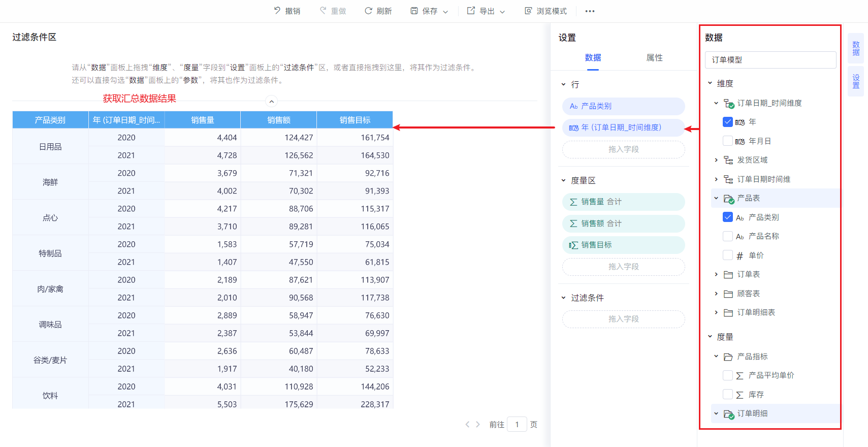Click the 拖入字段 placeholder under 行
This screenshot has width=868, height=447.
(624, 149)
